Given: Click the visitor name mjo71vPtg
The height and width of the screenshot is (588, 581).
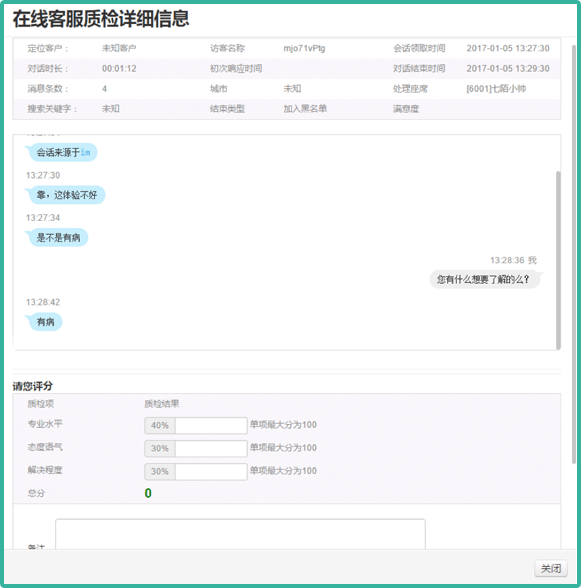Looking at the screenshot, I should point(304,48).
